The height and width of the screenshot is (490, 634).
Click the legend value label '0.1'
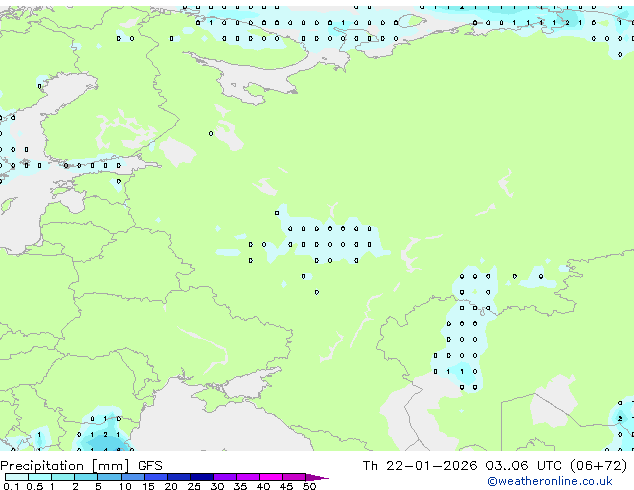(11, 486)
